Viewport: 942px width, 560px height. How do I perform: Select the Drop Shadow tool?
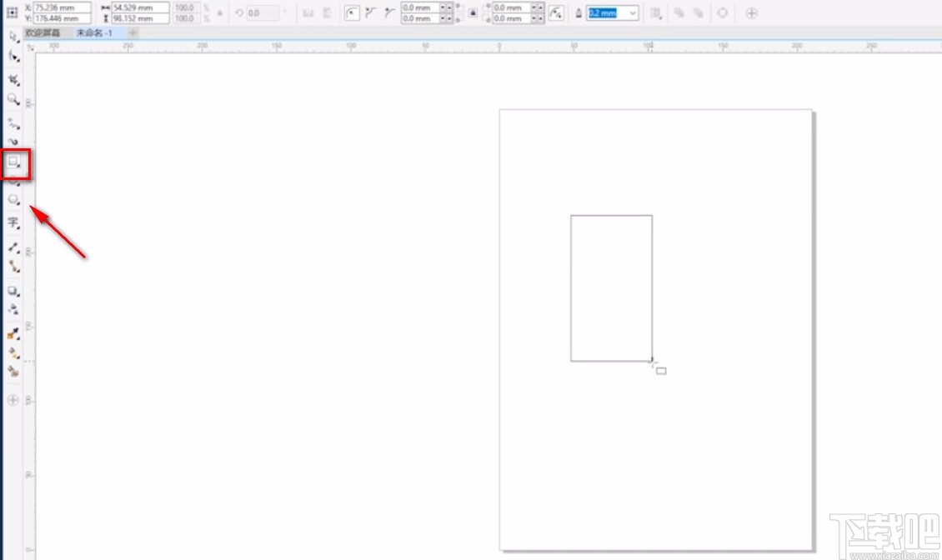click(x=13, y=291)
